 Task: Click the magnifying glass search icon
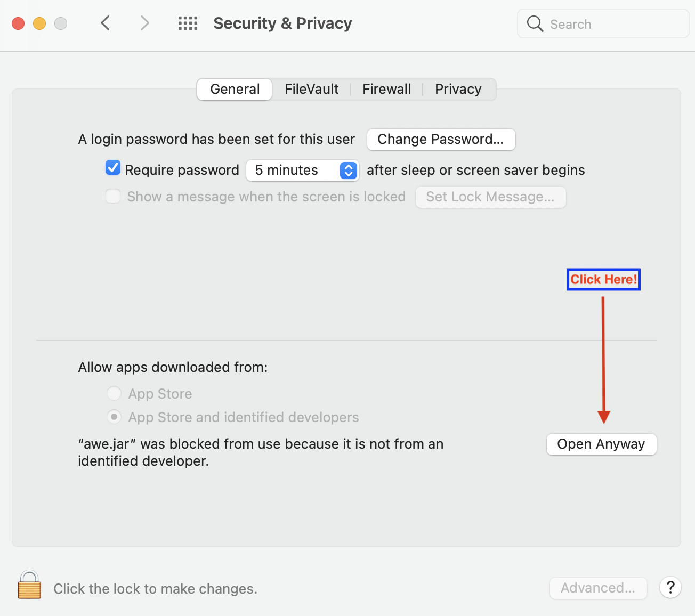(535, 23)
